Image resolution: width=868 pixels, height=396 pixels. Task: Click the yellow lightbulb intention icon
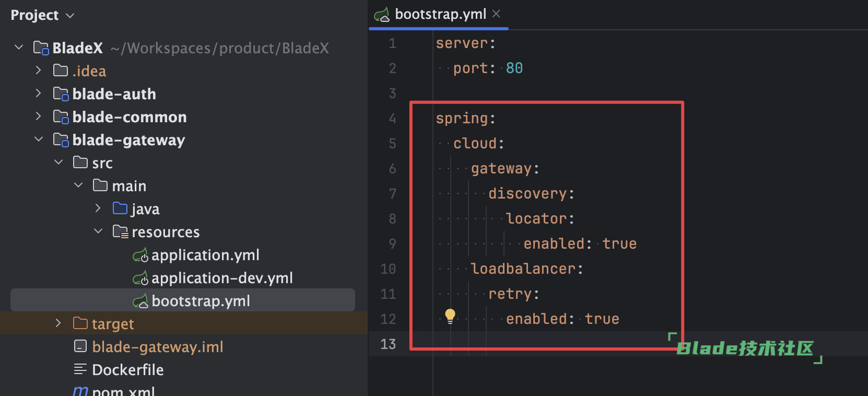pos(450,316)
